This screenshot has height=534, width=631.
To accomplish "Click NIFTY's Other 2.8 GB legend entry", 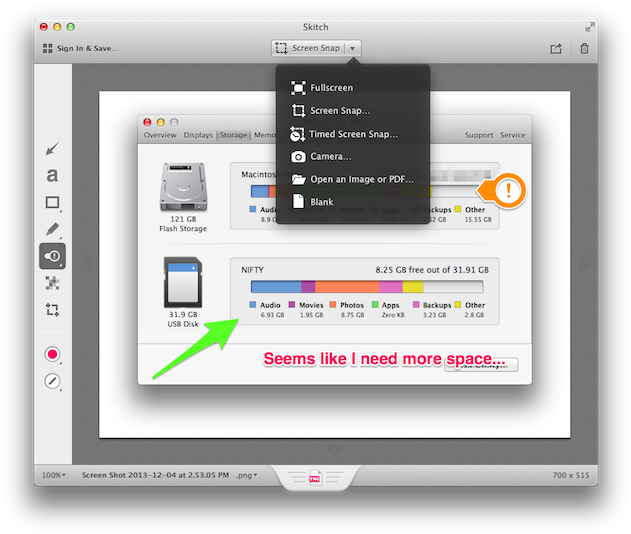I will coord(470,309).
